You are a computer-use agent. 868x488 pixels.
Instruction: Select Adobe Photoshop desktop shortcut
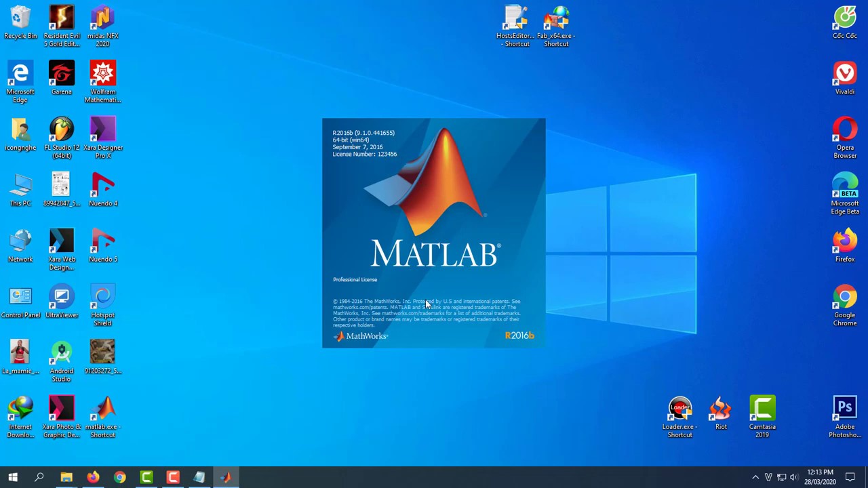click(x=845, y=418)
